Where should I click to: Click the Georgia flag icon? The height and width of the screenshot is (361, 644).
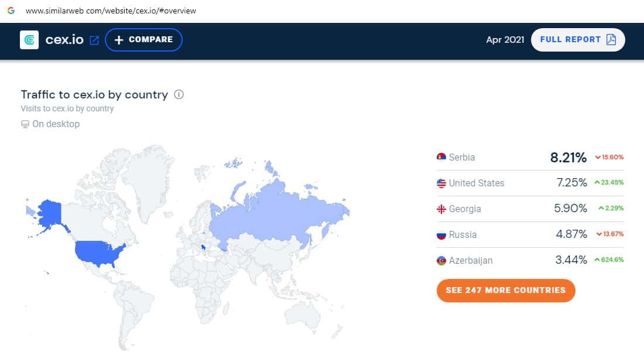pyautogui.click(x=441, y=209)
